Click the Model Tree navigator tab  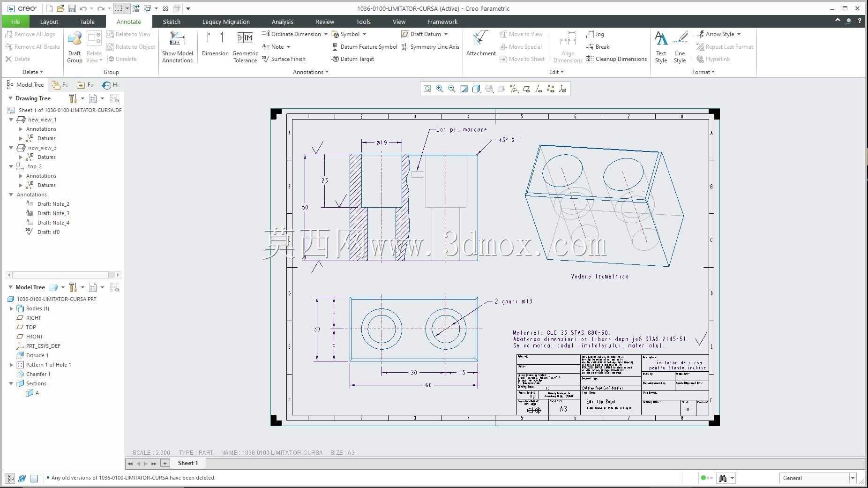(x=25, y=85)
